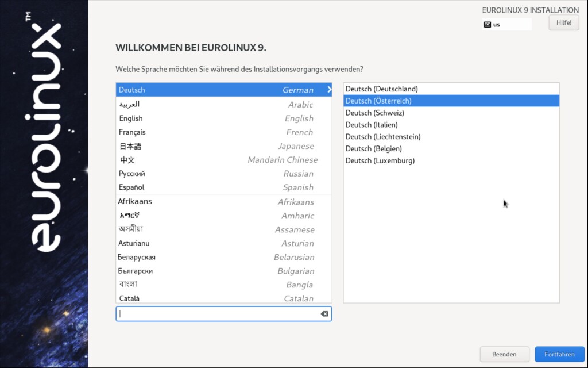Viewport: 588px width, 368px height.
Task: Choose Asturianu in the language list
Action: pyautogui.click(x=224, y=243)
